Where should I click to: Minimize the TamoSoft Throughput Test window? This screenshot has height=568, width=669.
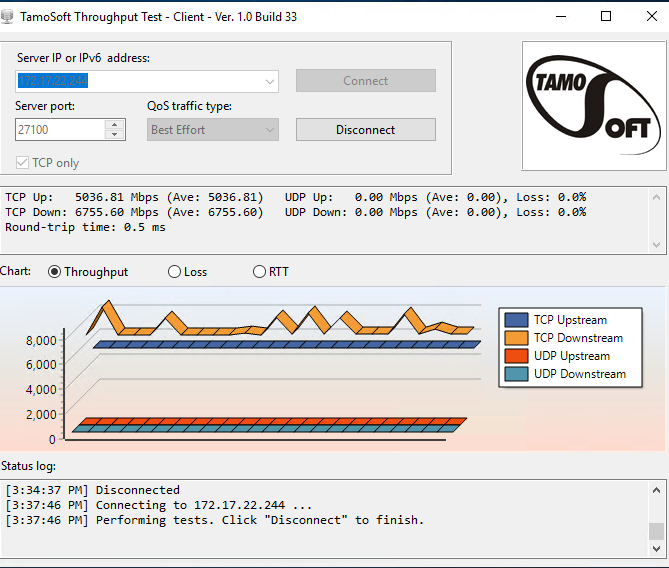561,17
